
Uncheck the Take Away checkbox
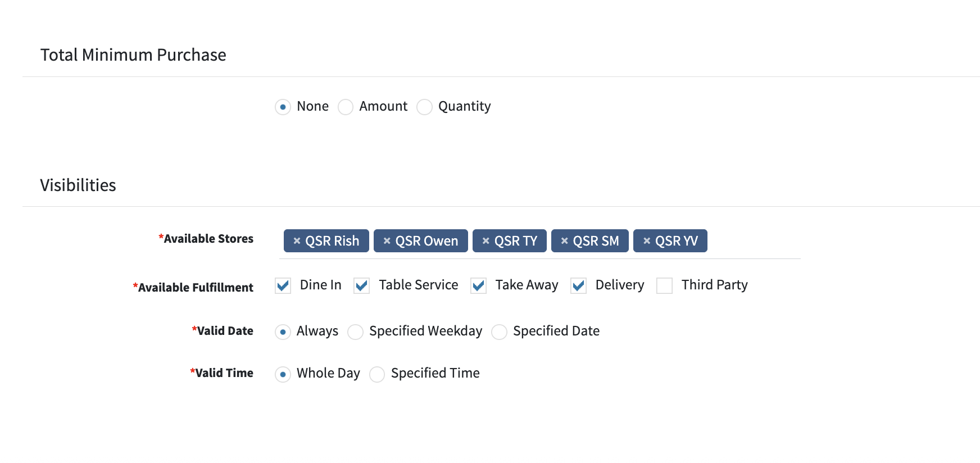478,286
